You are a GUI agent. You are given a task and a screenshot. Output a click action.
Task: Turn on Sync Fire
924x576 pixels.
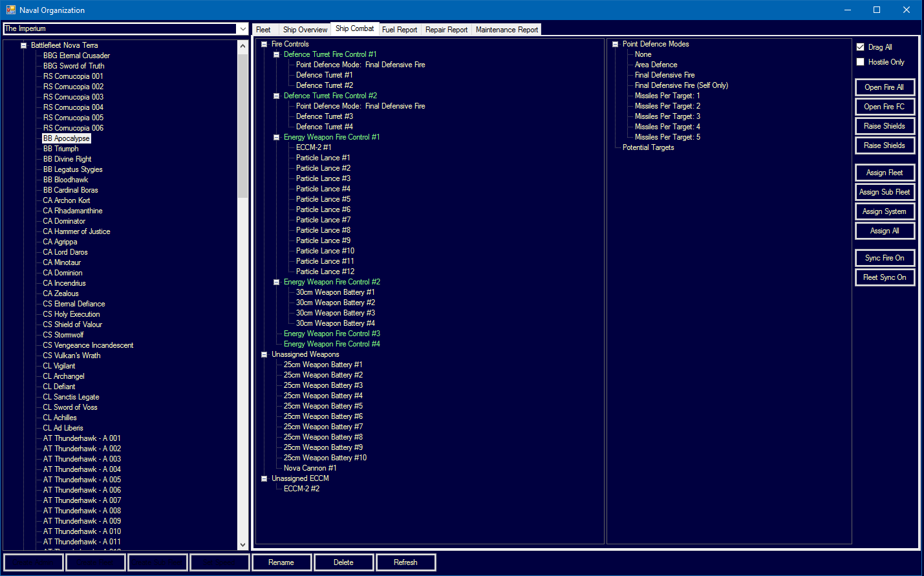tap(885, 258)
